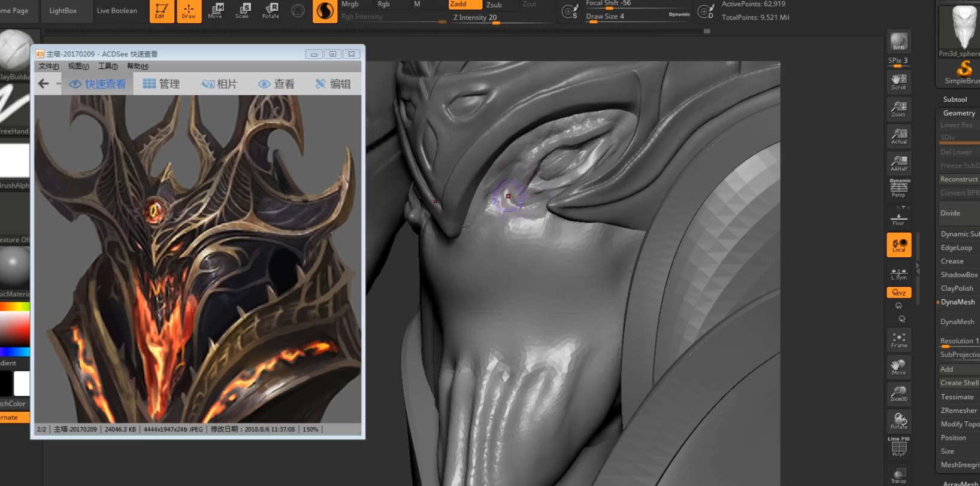Click the Create Shell button

point(958,383)
